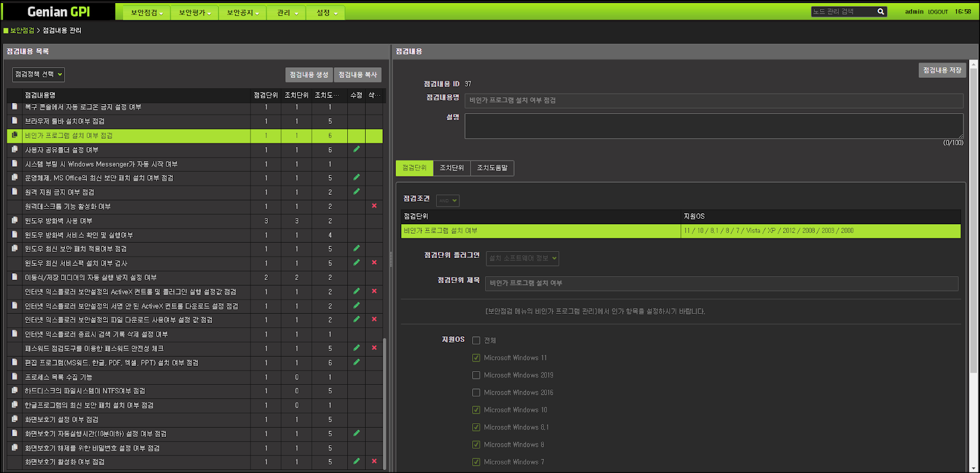This screenshot has height=473, width=980.
Task: Open the 보안평가 menu dropdown
Action: [x=195, y=13]
